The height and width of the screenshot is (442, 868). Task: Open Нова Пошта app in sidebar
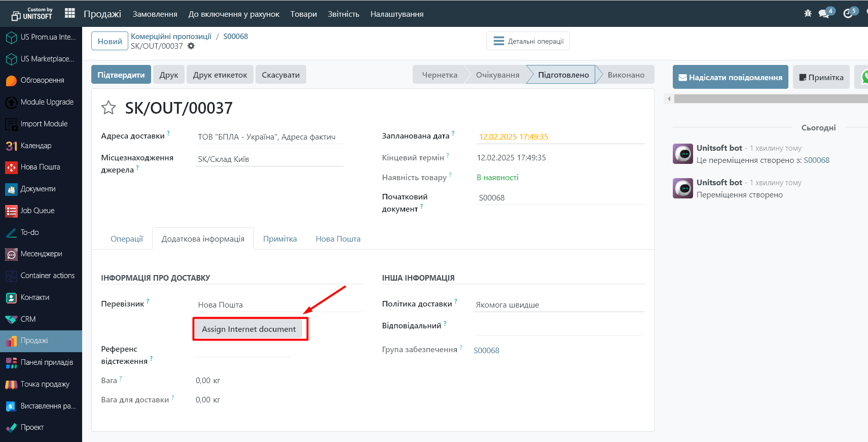(40, 167)
